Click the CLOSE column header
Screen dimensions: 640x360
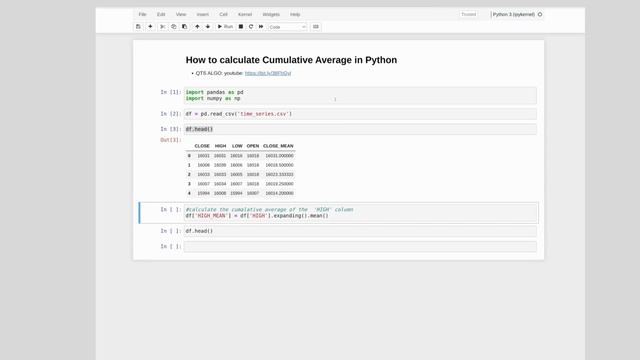pos(202,146)
